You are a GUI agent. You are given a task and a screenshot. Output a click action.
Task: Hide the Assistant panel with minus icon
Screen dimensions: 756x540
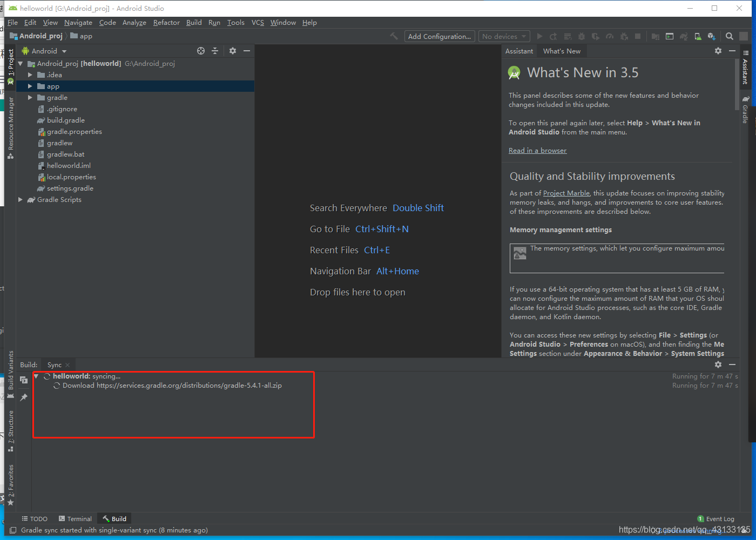tap(732, 51)
